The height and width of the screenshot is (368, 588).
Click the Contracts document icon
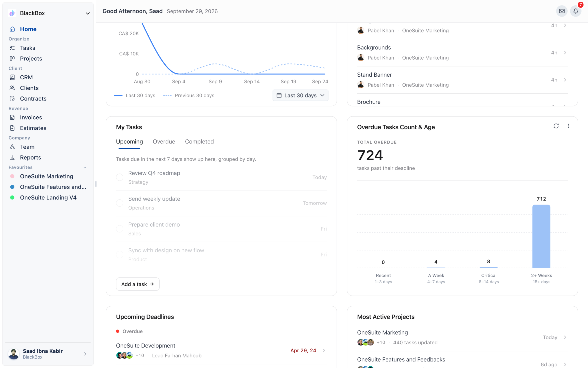click(x=12, y=99)
